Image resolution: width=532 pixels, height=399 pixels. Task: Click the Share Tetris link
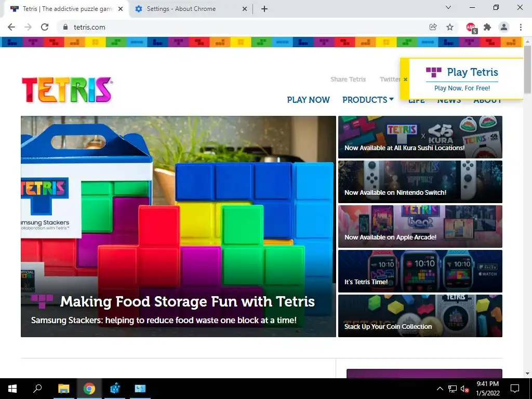tap(348, 79)
